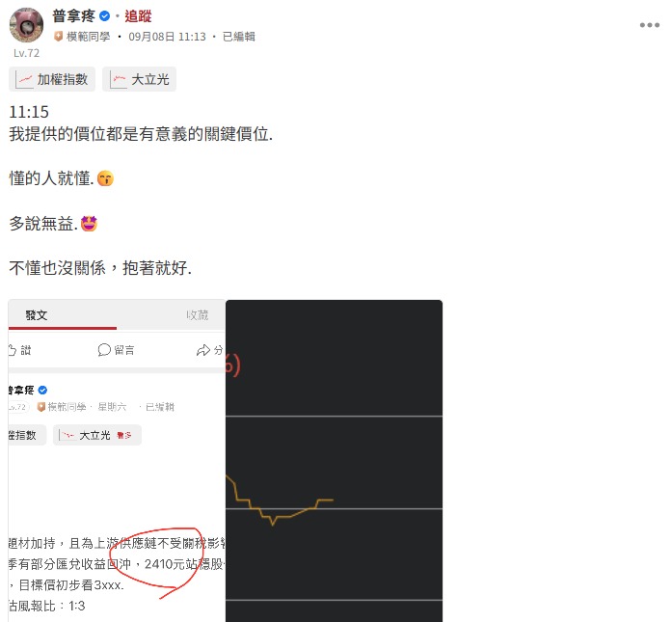
Task: Open the embedded post screenshot image
Action: click(x=117, y=461)
